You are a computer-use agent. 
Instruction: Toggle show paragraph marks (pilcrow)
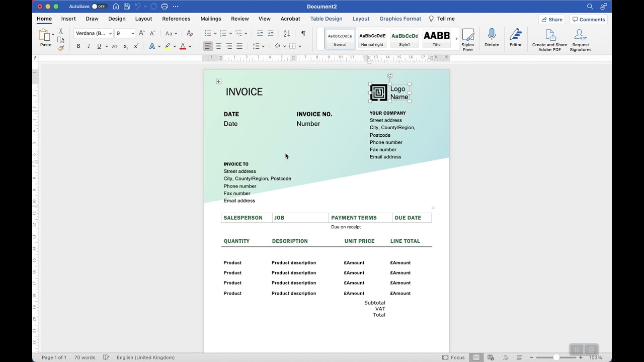[x=303, y=33]
